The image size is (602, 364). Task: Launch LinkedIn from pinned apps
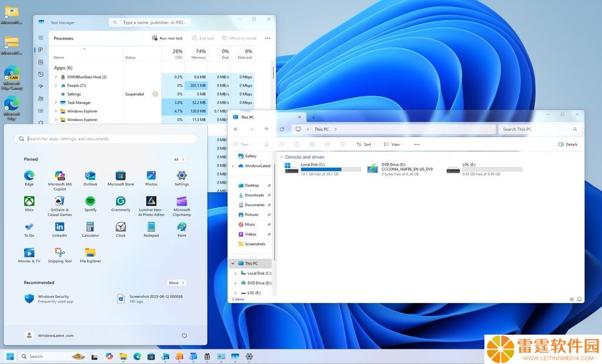click(x=59, y=230)
